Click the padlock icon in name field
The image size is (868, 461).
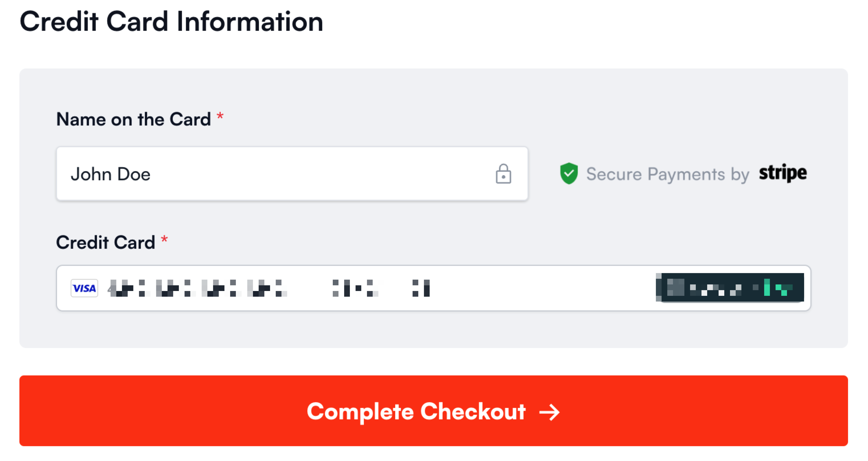pos(503,174)
